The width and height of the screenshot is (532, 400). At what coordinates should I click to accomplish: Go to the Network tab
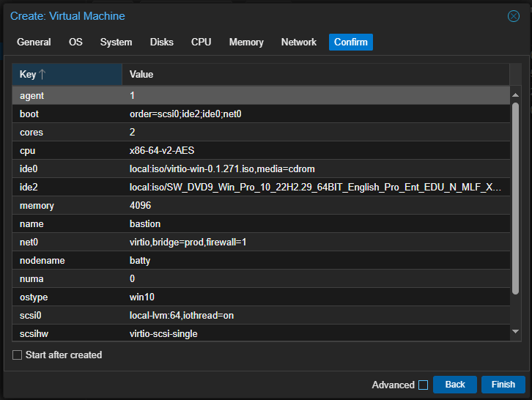click(x=298, y=42)
